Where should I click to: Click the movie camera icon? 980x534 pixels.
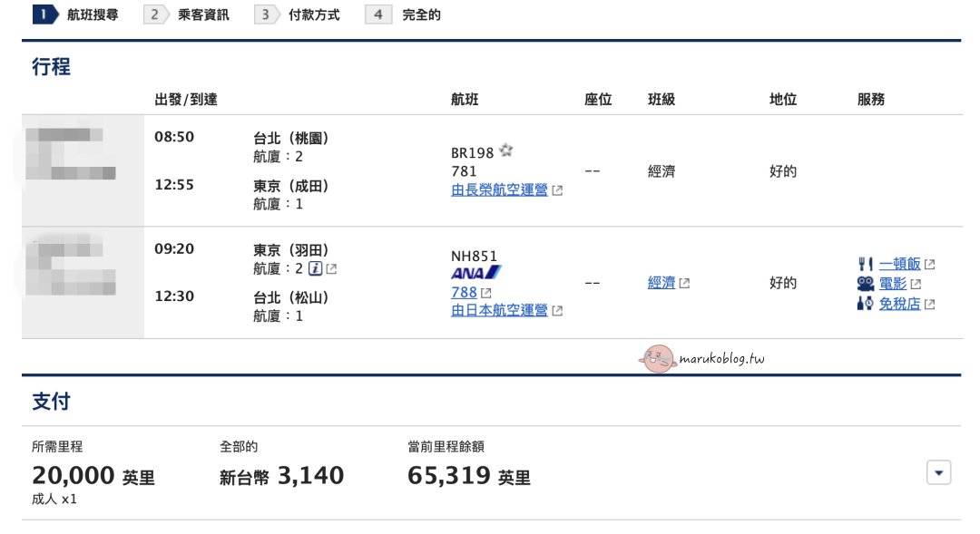click(865, 284)
